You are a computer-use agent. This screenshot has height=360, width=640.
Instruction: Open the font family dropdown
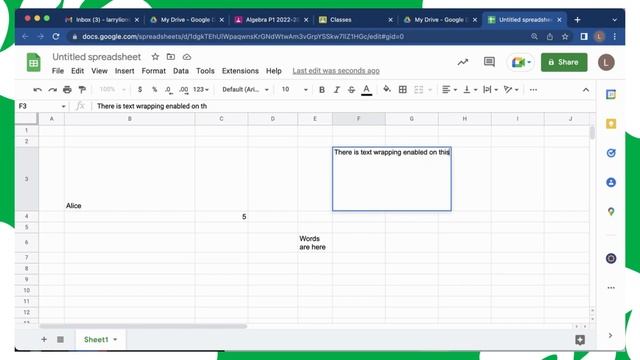point(245,89)
